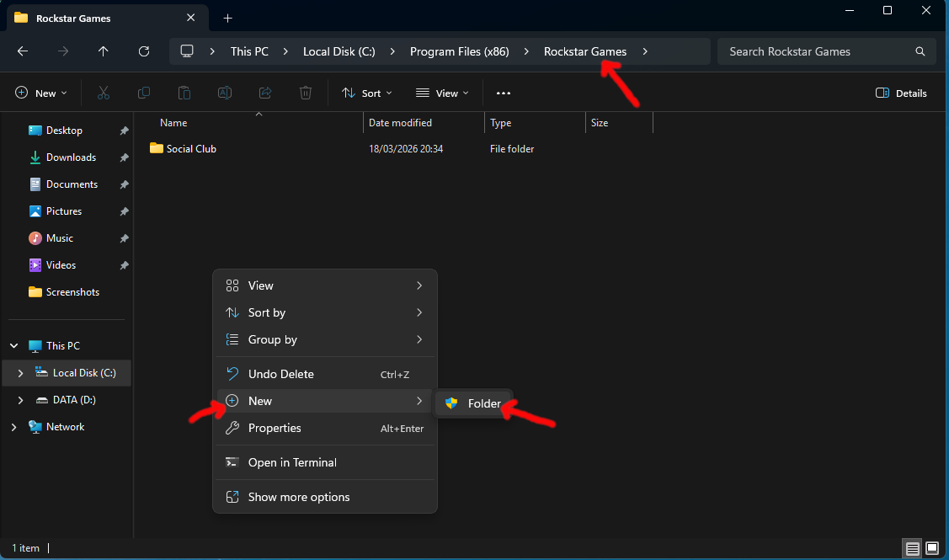Open View submenu in context menu
Screen dimensions: 949x560
(x=325, y=285)
